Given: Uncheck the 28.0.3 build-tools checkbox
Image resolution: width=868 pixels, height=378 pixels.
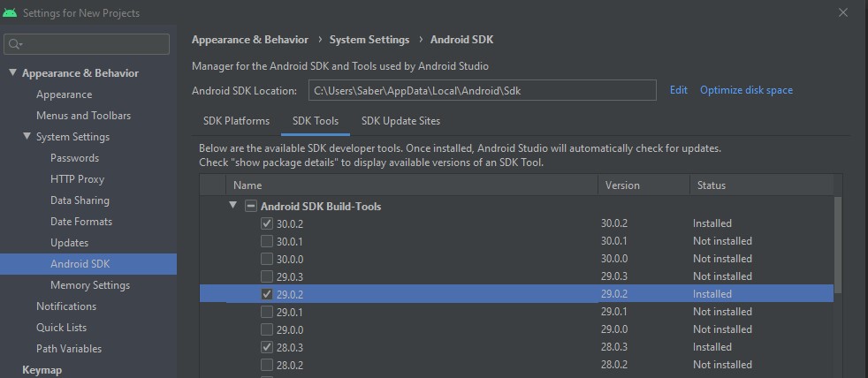Looking at the screenshot, I should pos(267,348).
